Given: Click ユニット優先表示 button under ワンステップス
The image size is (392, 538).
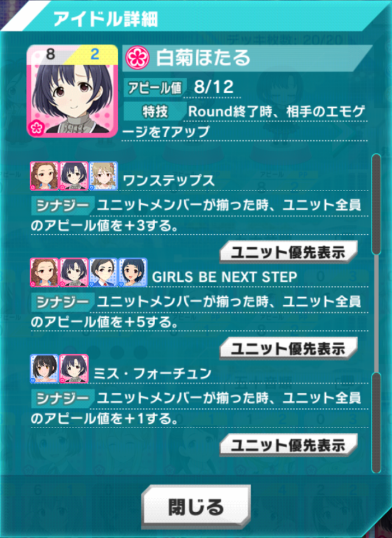Looking at the screenshot, I should click(288, 252).
